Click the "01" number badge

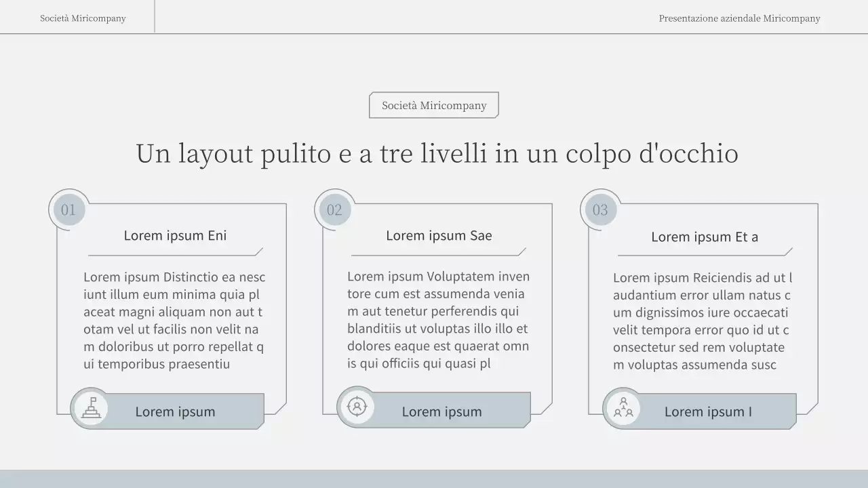68,209
